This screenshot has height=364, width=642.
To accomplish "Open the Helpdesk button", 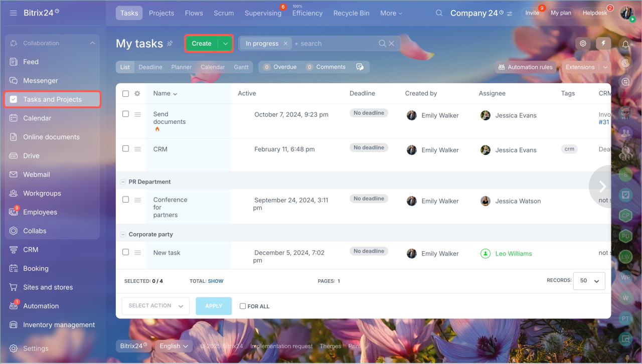I will tap(594, 13).
